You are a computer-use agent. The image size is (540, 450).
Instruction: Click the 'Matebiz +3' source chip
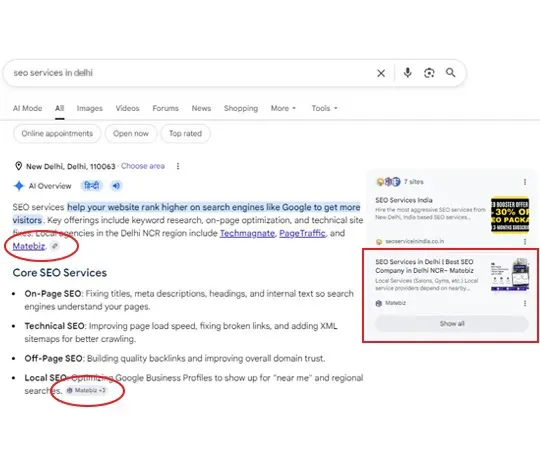(x=86, y=390)
